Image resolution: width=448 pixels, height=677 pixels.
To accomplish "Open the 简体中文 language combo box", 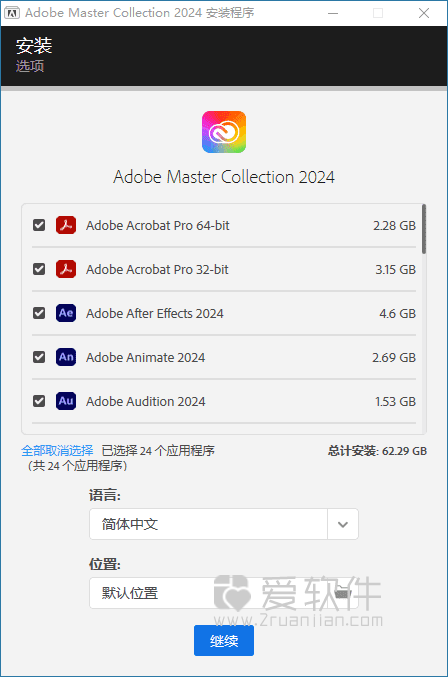I will click(224, 524).
